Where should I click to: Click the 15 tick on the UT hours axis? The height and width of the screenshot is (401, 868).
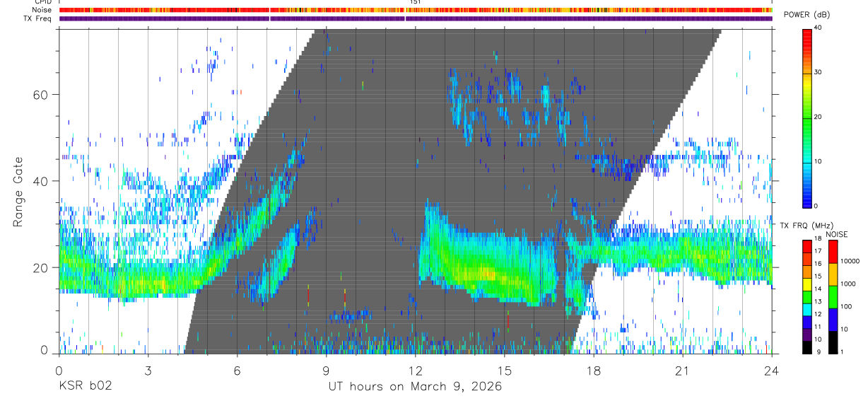505,370
